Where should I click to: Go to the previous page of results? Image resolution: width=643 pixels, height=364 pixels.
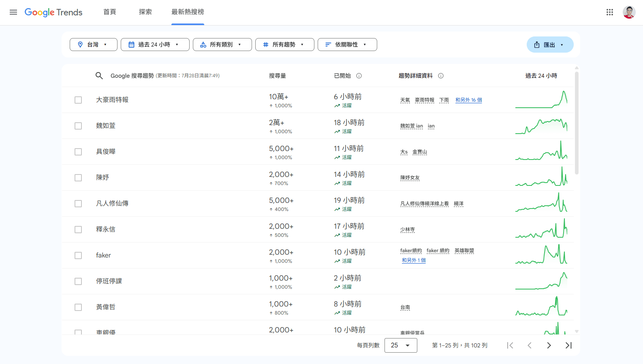click(x=530, y=345)
